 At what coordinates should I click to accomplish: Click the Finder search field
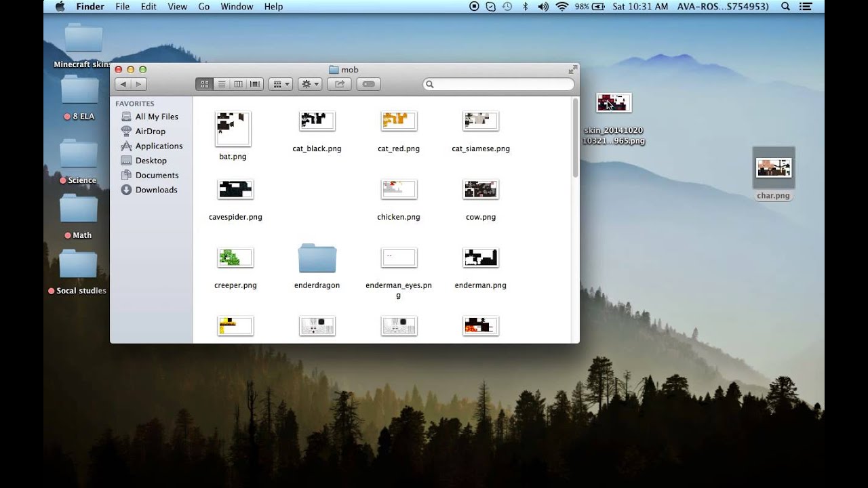[x=498, y=84]
